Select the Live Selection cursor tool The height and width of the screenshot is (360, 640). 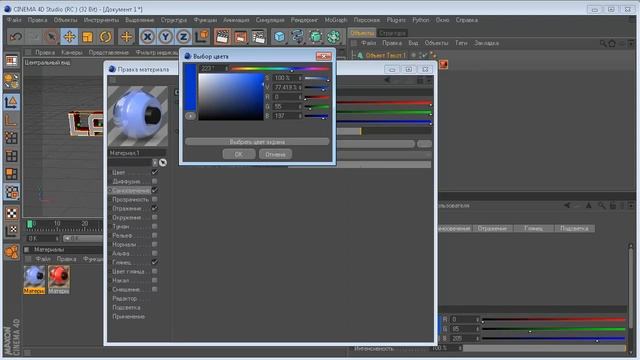point(51,37)
